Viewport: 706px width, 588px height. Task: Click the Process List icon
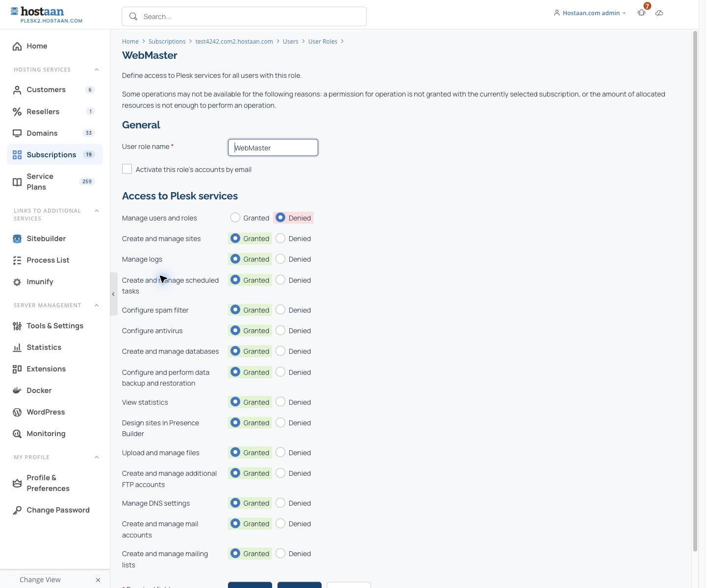coord(17,260)
